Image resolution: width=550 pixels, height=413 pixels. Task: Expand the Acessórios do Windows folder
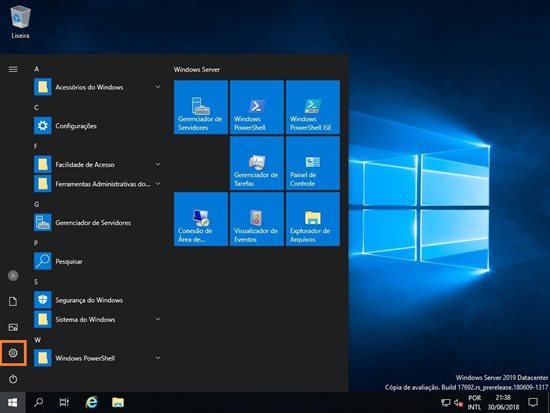coord(98,87)
